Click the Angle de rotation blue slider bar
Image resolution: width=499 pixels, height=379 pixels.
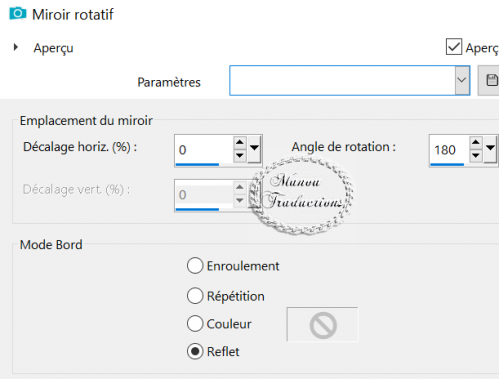coord(447,165)
